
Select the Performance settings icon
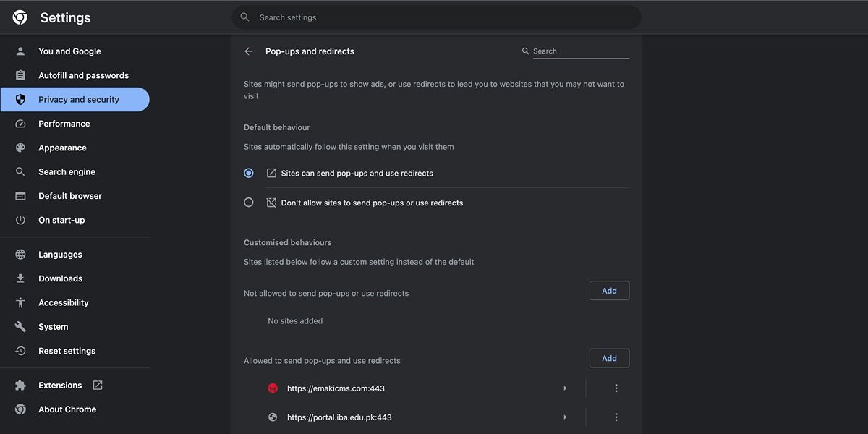pos(20,123)
